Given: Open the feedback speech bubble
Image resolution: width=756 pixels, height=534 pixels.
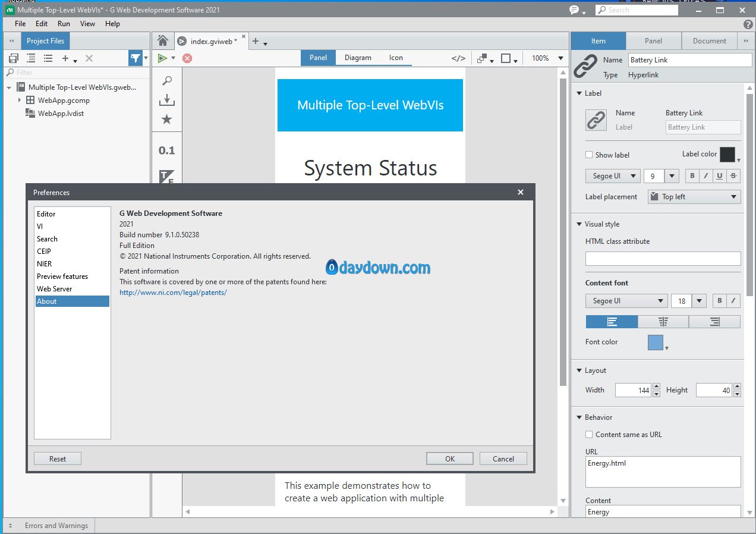Looking at the screenshot, I should coord(574,10).
